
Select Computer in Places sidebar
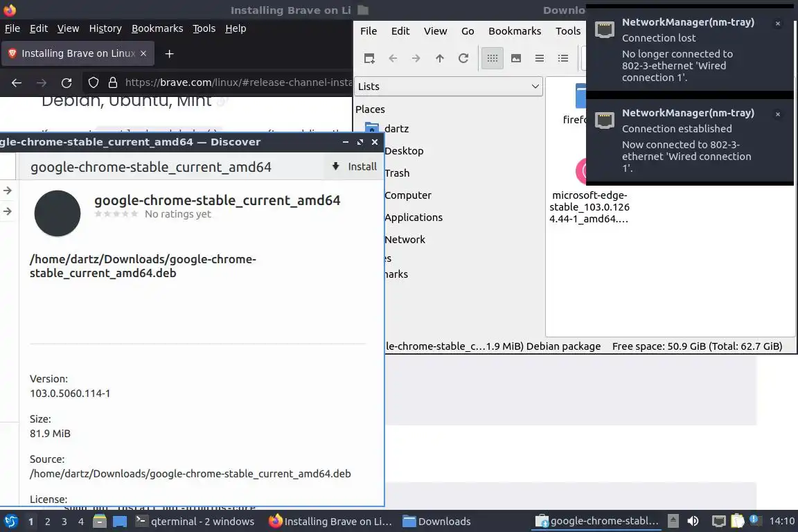point(407,195)
